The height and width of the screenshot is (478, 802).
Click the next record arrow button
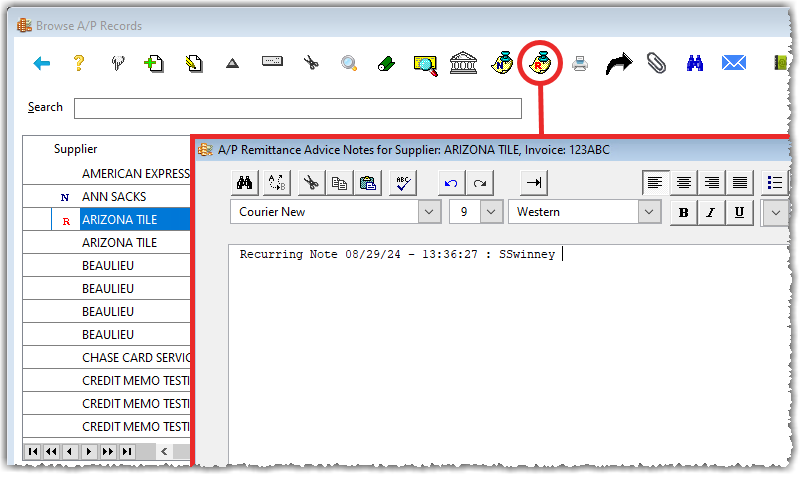pyautogui.click(x=89, y=452)
